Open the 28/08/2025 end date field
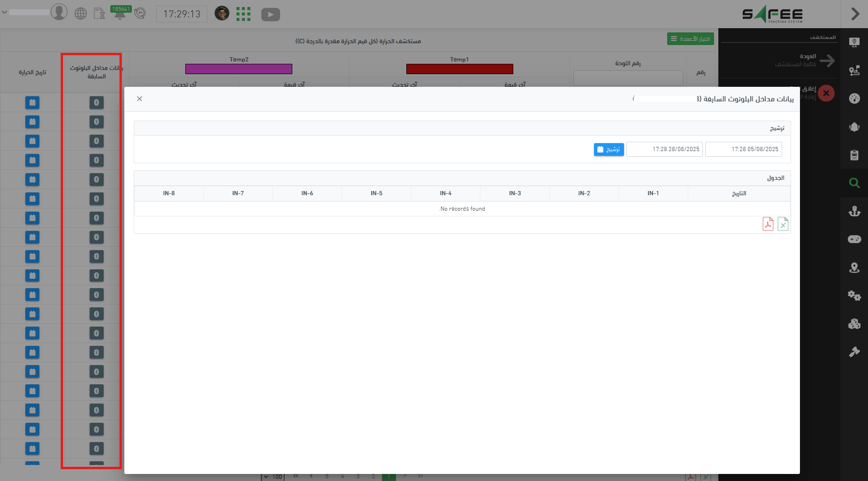Image resolution: width=868 pixels, height=481 pixels. point(664,149)
